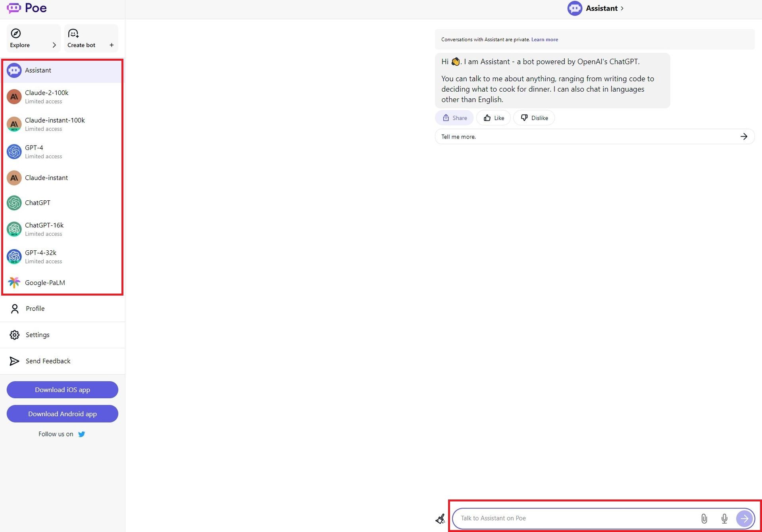Click Download iOS app button
The height and width of the screenshot is (532, 762).
click(x=62, y=390)
